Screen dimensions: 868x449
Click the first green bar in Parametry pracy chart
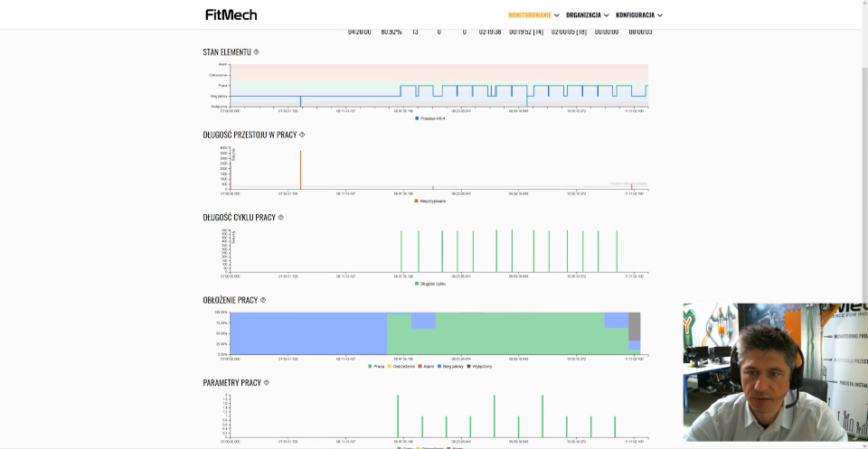click(x=398, y=416)
